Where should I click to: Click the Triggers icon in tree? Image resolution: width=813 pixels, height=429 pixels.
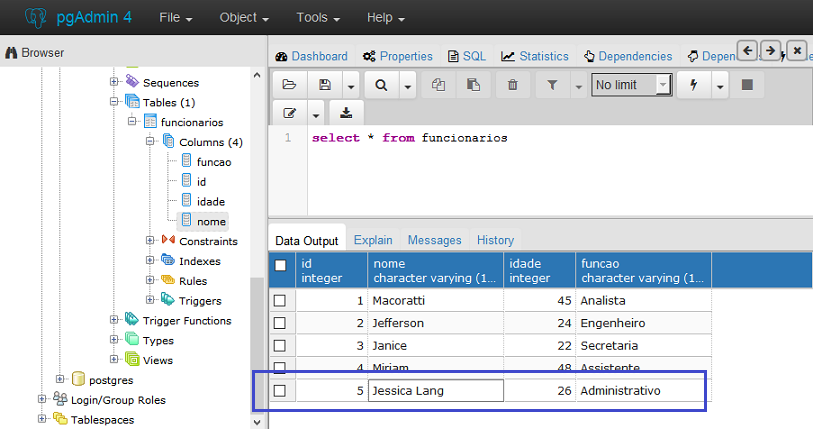pos(168,300)
